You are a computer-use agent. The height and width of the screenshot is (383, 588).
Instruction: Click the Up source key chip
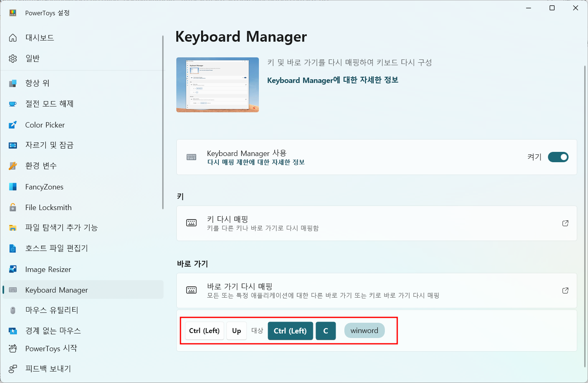pos(237,331)
